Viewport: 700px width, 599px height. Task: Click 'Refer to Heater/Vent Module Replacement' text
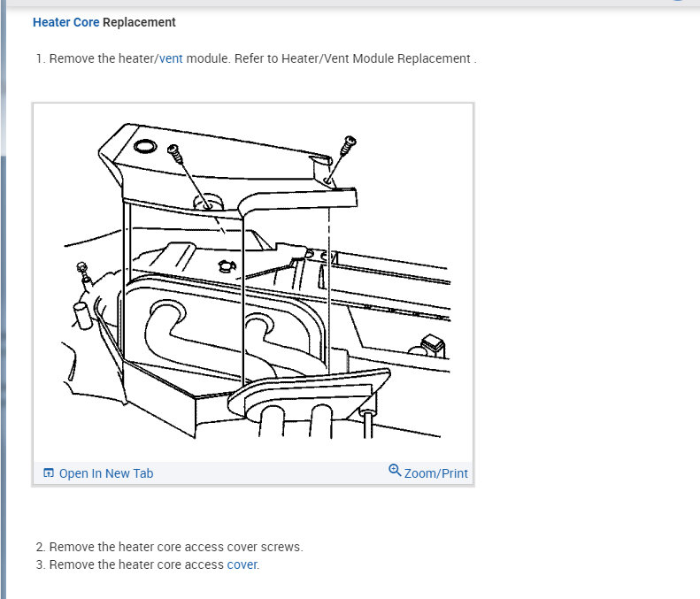tap(352, 58)
